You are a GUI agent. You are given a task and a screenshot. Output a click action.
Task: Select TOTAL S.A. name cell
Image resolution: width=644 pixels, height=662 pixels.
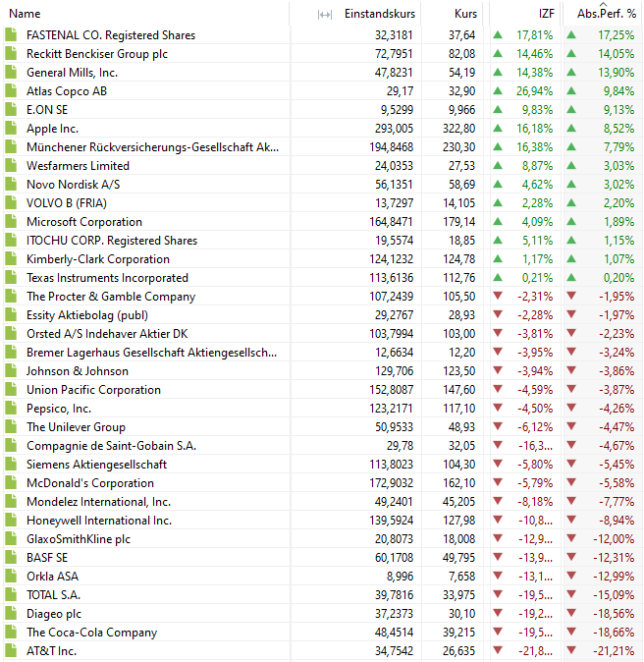(x=53, y=594)
